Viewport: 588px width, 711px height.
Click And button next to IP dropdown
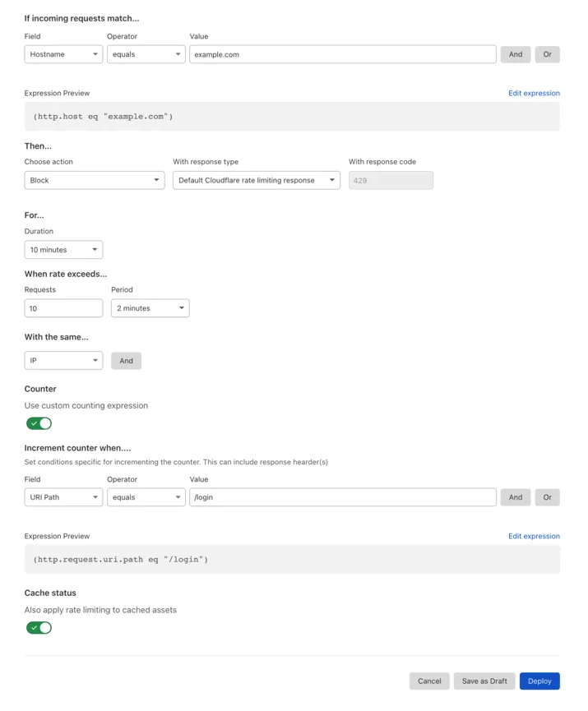click(x=126, y=361)
